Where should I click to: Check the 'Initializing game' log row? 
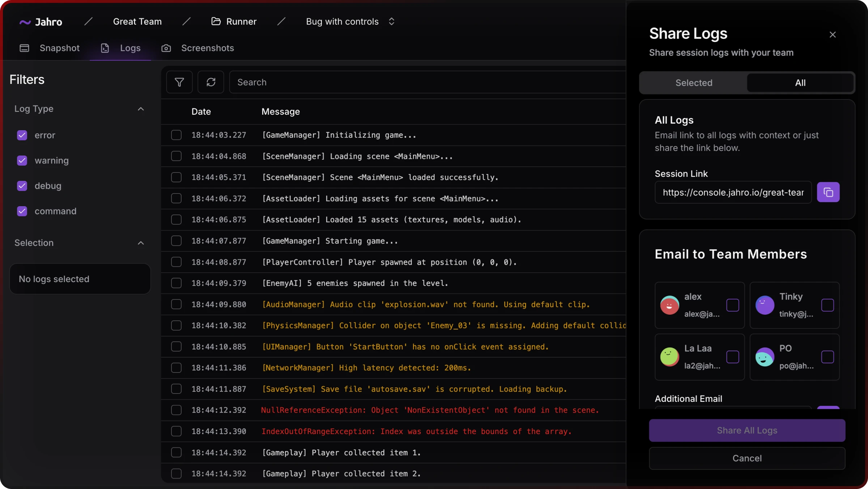176,135
